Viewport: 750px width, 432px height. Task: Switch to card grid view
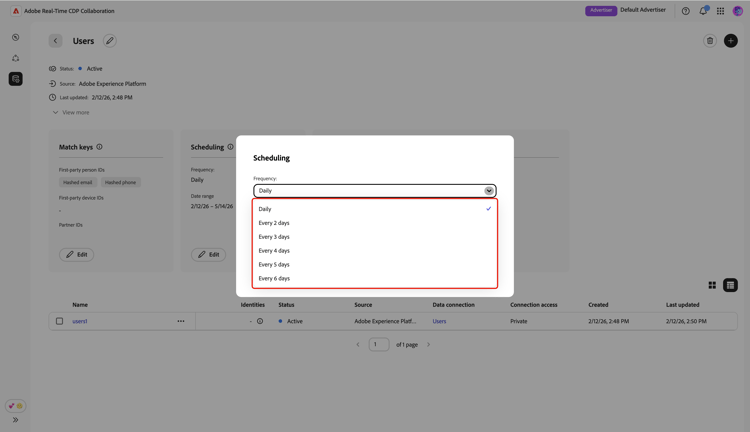coord(712,285)
